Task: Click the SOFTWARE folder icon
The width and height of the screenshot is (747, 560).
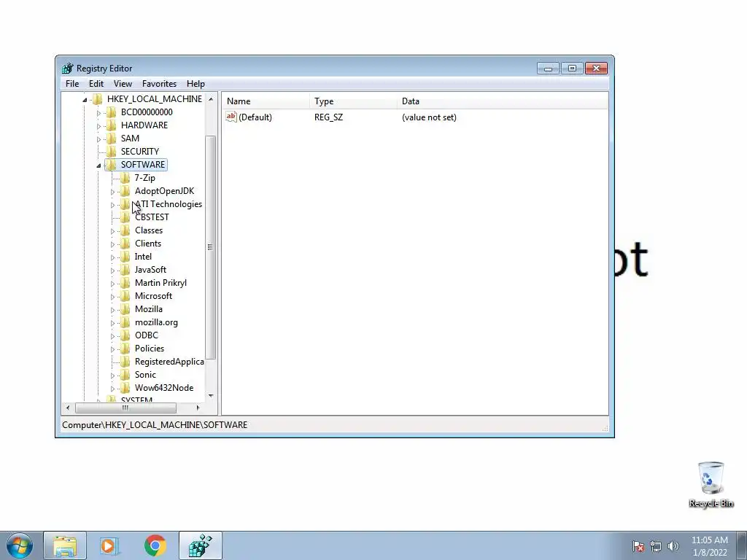Action: click(111, 165)
